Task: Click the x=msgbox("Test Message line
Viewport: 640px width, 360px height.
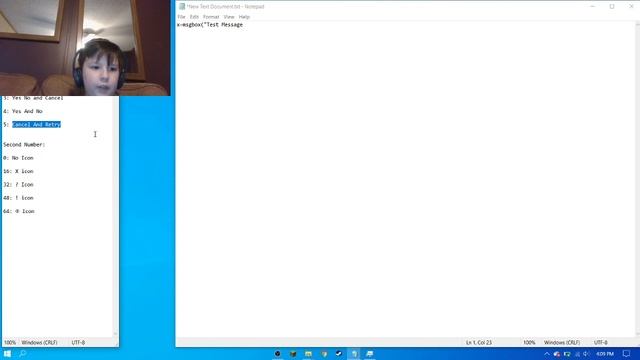Action: point(210,25)
